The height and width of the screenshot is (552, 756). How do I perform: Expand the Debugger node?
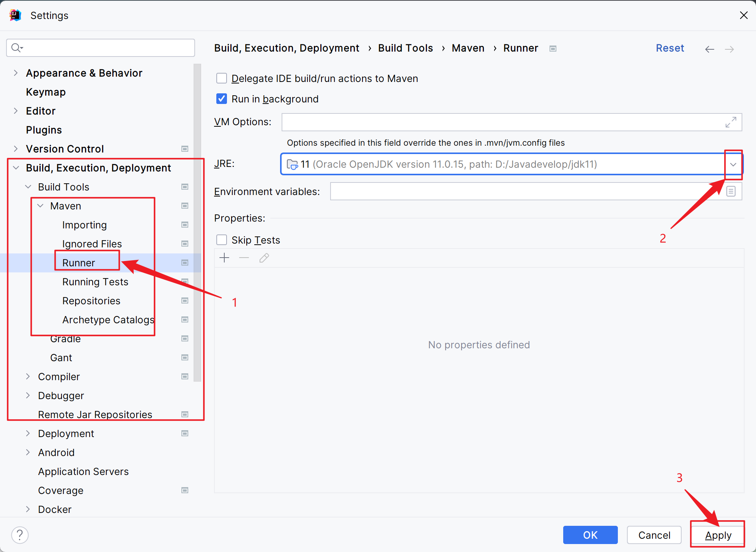click(x=28, y=395)
